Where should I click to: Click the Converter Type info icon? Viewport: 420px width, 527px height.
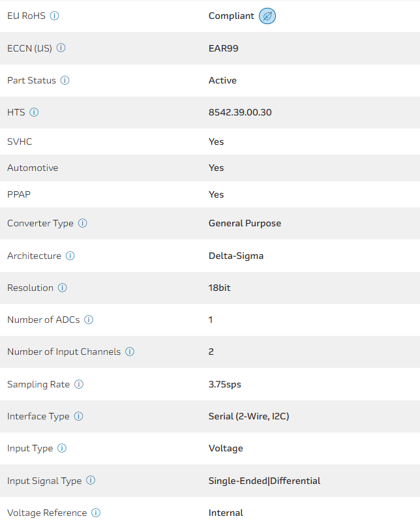click(83, 223)
